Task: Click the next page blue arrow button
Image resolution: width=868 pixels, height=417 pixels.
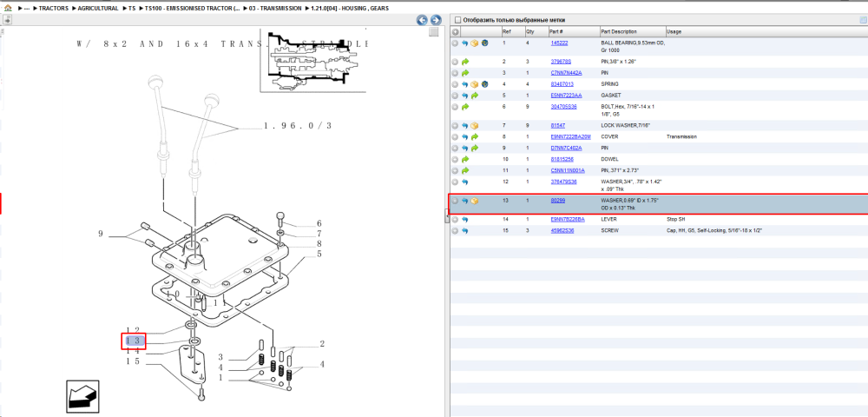Action: (436, 20)
